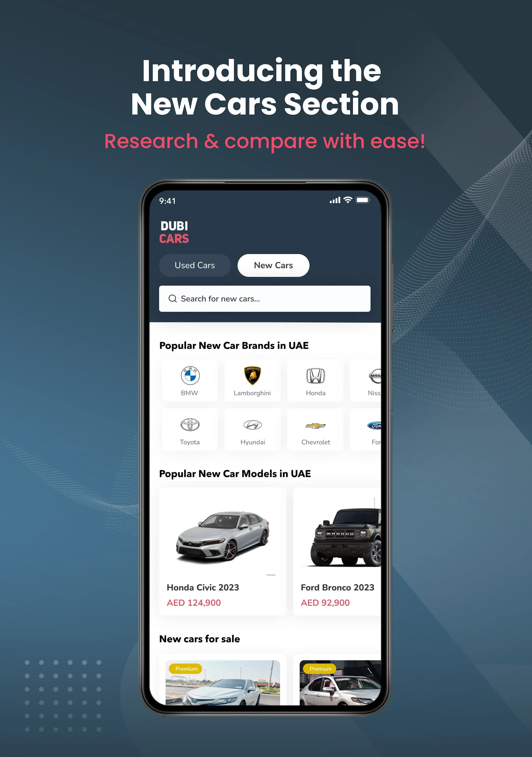Enable New Cars search mode
Viewport: 532px width, 757px height.
273,265
